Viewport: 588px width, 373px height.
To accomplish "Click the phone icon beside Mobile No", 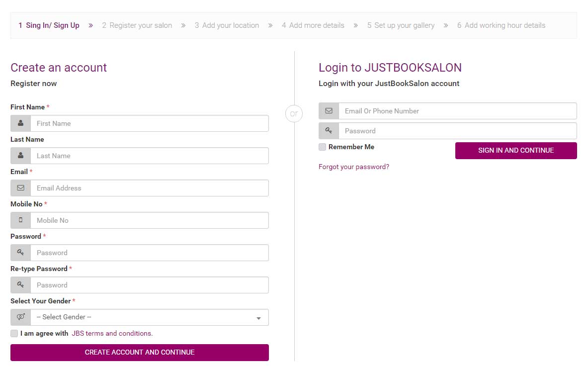I will tap(20, 220).
